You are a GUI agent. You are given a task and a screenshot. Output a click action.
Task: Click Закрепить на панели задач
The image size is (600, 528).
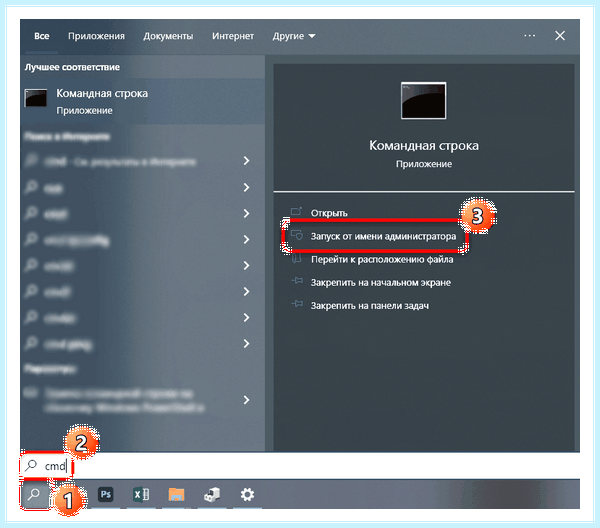tap(369, 305)
